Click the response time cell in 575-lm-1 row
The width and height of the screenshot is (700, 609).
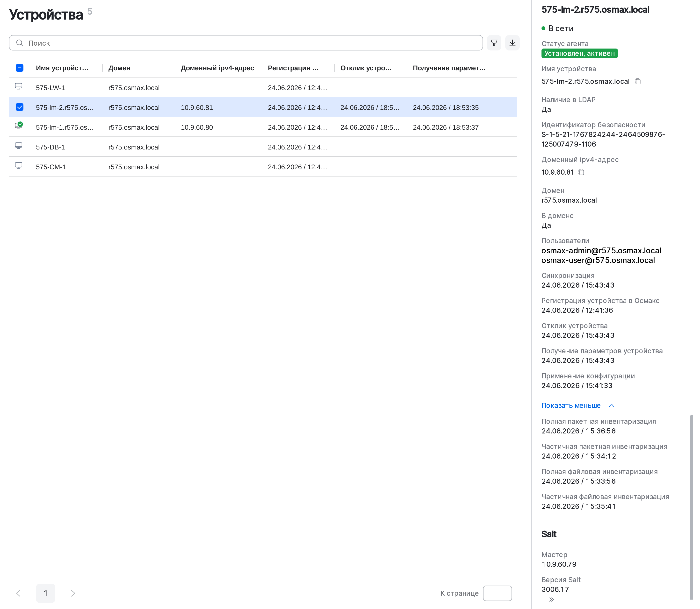click(x=370, y=127)
